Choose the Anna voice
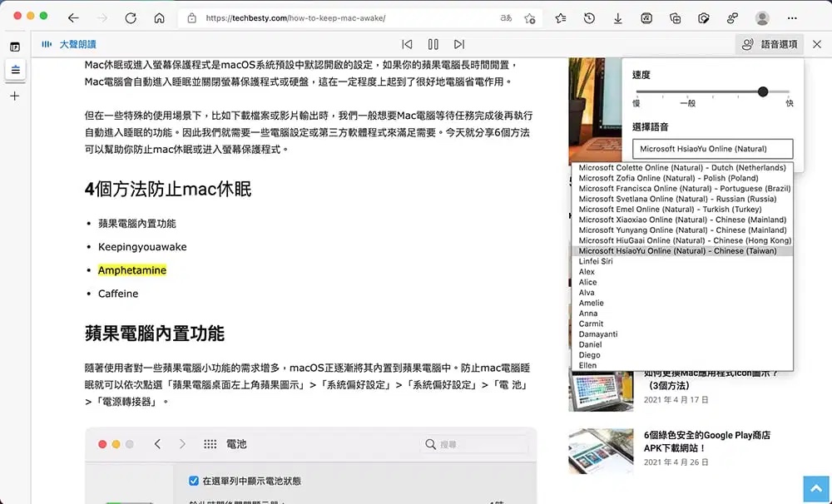 pos(682,314)
